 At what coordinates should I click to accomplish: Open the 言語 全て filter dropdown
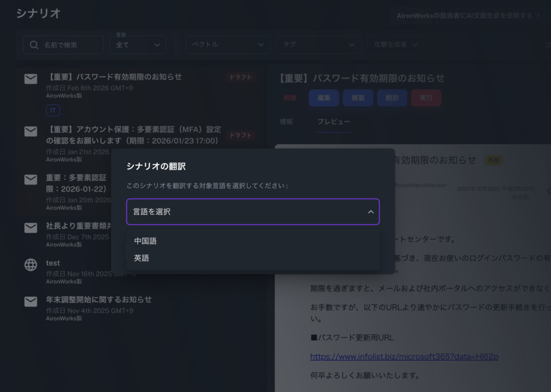138,45
